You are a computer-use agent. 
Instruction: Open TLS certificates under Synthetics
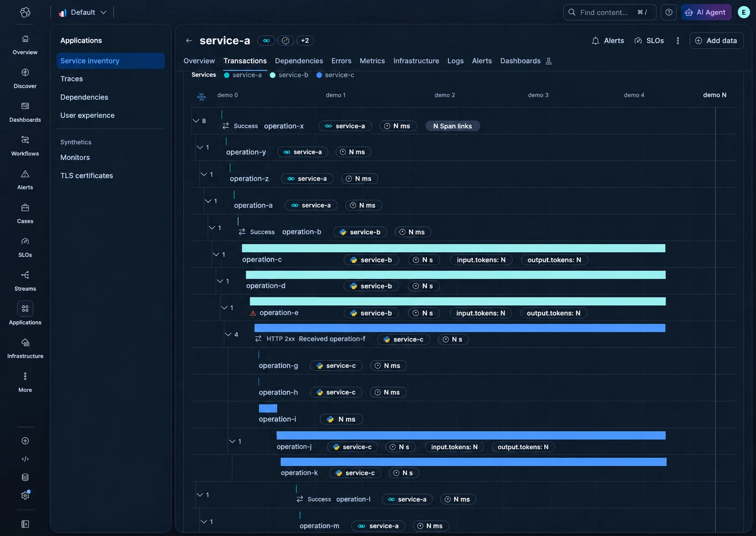tap(87, 176)
